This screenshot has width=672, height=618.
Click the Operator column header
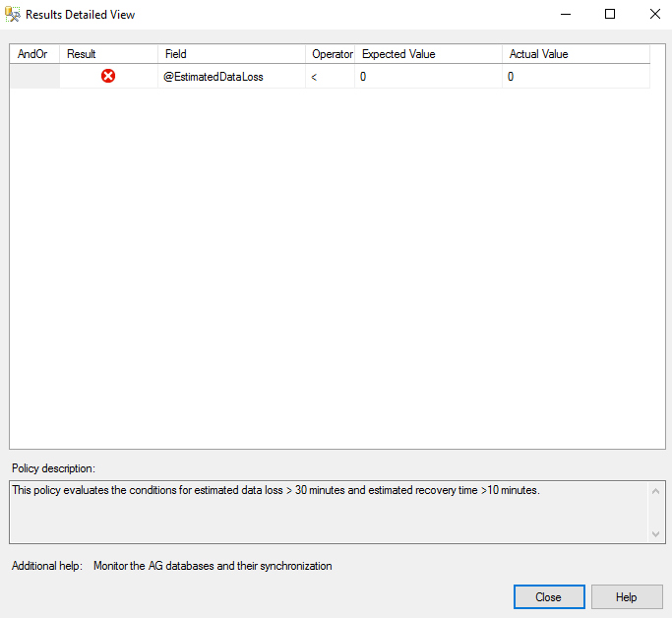point(330,54)
